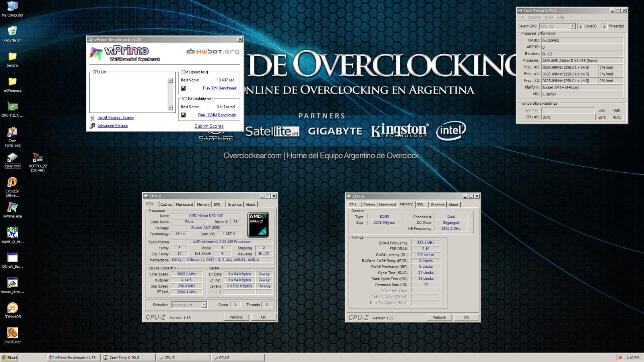This screenshot has height=362, width=644.
Task: Open File menu in Core Temp
Action: tap(521, 17)
